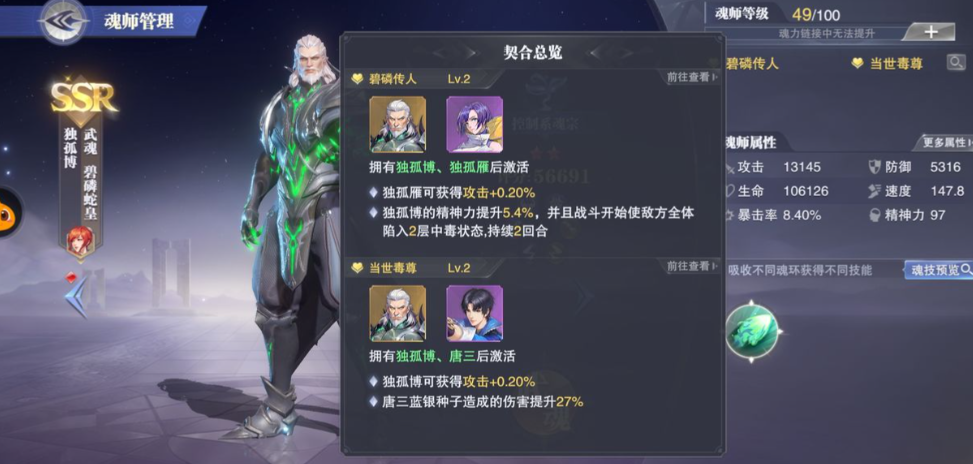Tap the red-haired character portrait under 独孤博
973x464 pixels.
tap(81, 243)
